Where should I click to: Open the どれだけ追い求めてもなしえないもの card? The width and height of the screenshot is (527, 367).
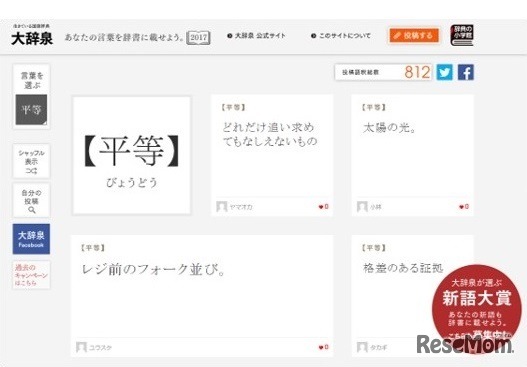point(272,155)
